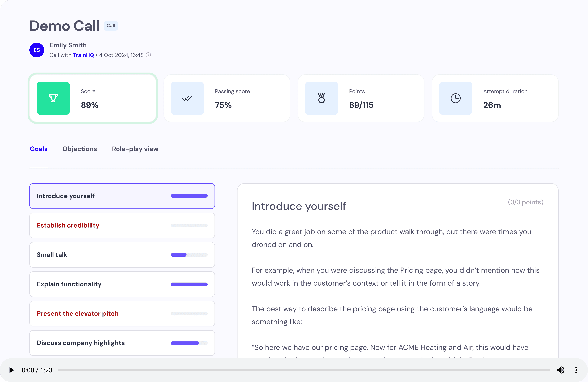The image size is (588, 382).
Task: Open the TrainHQ link
Action: [x=83, y=55]
